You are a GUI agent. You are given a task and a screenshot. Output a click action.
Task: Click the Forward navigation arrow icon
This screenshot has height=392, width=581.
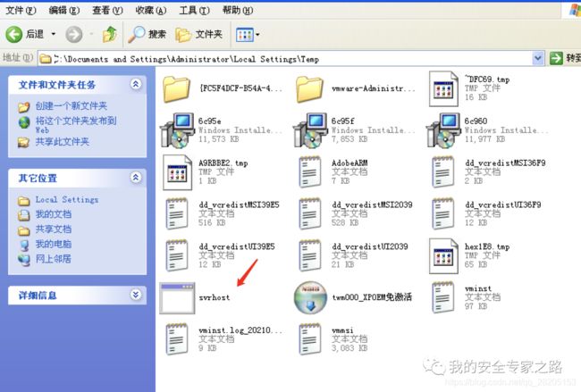tap(74, 35)
